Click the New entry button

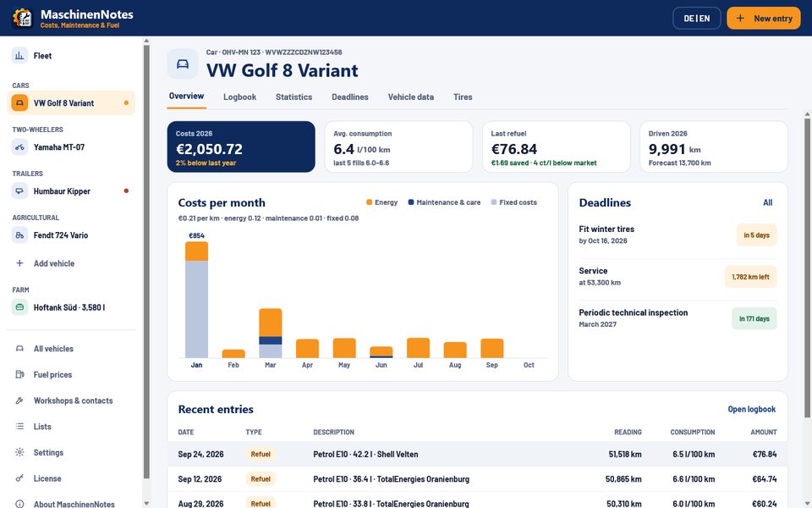click(x=763, y=18)
